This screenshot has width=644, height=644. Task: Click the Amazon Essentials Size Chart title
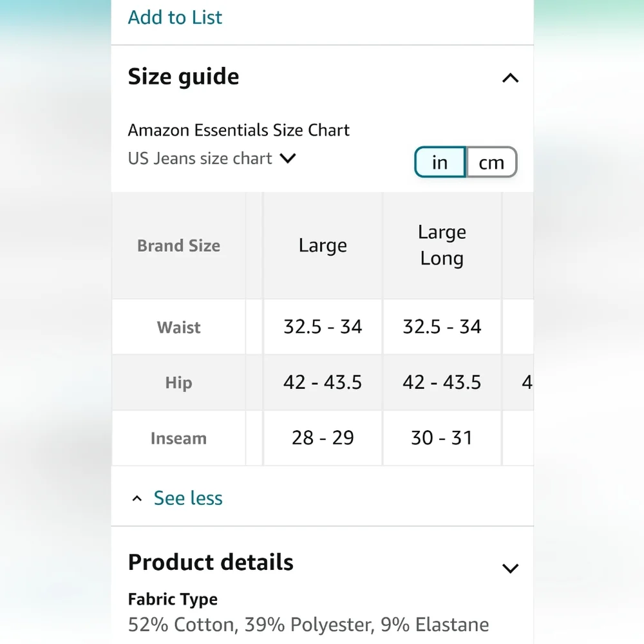(239, 130)
